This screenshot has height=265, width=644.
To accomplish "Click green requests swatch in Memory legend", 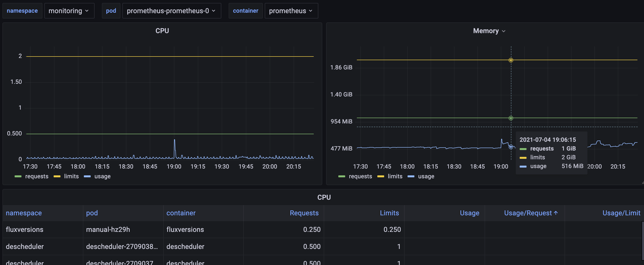I will pos(342,176).
